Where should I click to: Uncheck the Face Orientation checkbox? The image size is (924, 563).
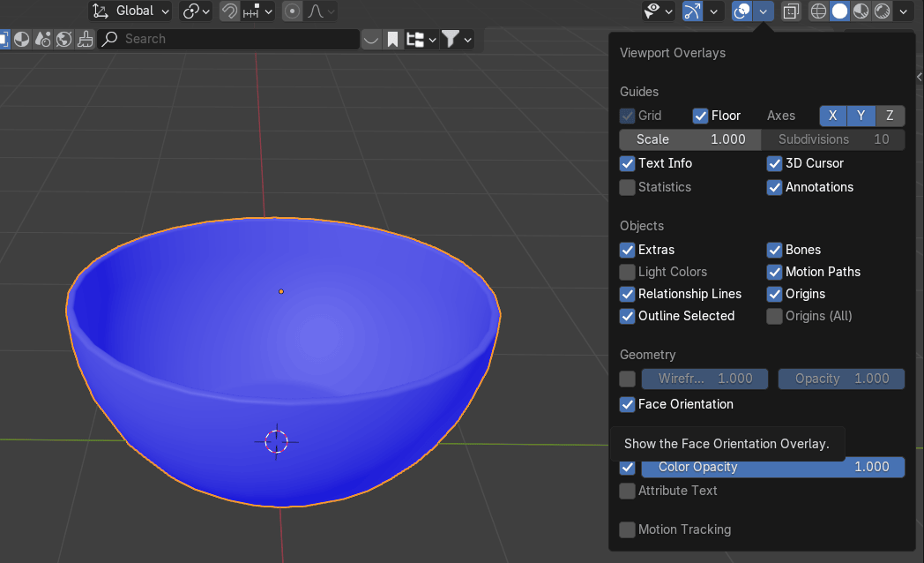point(627,404)
